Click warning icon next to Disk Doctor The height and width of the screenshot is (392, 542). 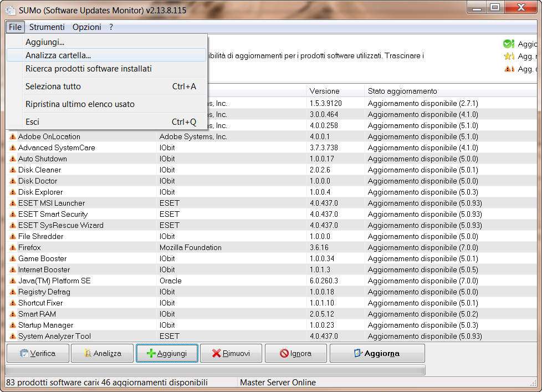point(13,181)
